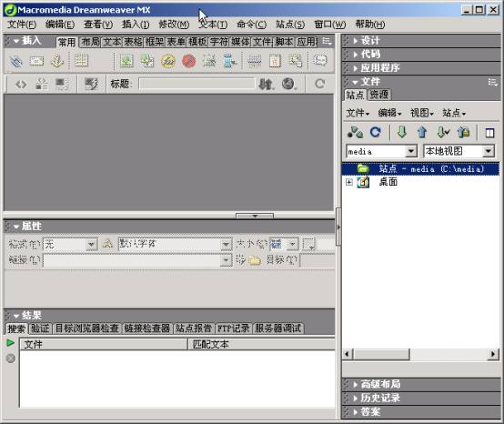504x424 pixels.
Task: Click blue Put Files up arrow
Action: coord(422,132)
